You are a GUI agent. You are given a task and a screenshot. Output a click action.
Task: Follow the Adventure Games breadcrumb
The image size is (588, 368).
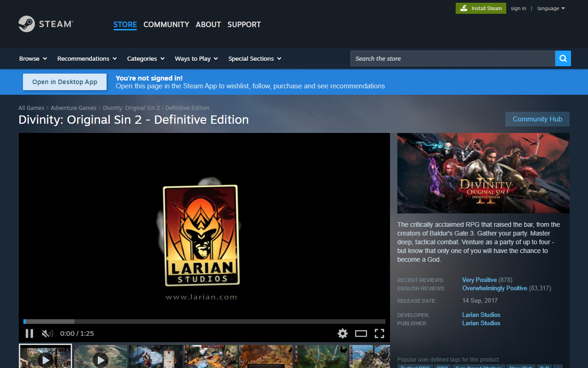[73, 108]
